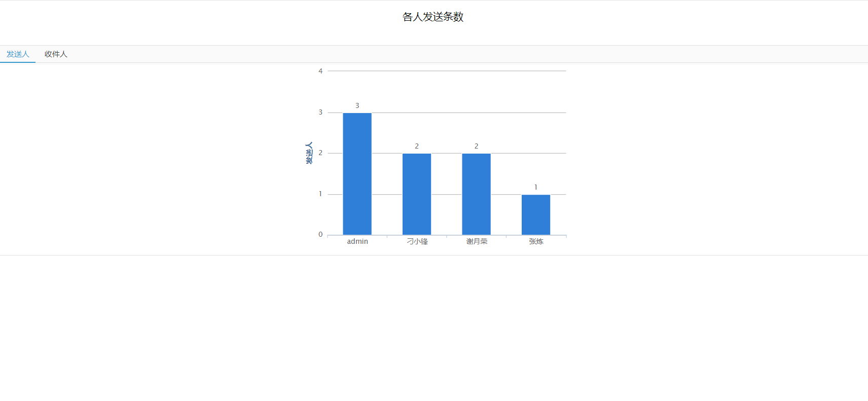Click the 刁小锋 x-axis label
This screenshot has width=868, height=401.
[x=417, y=241]
